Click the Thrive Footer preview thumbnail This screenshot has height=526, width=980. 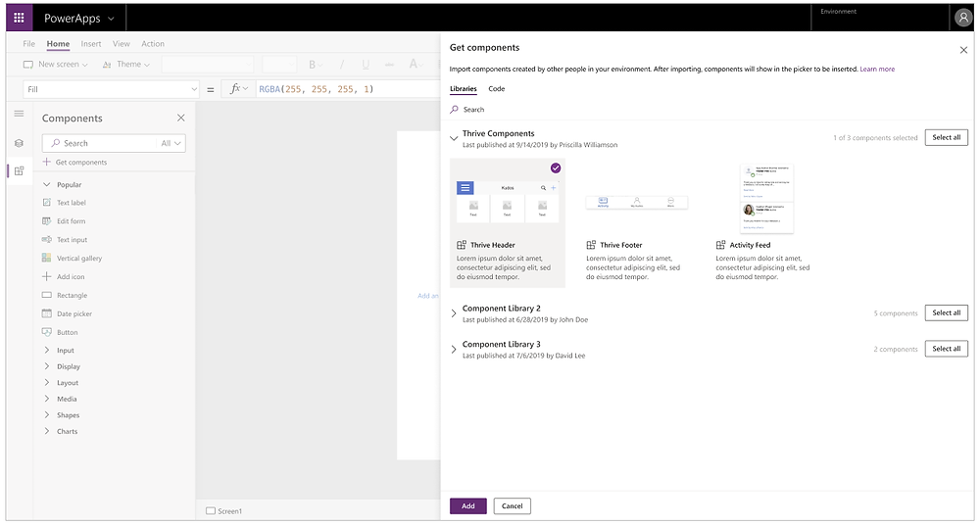[x=637, y=202]
